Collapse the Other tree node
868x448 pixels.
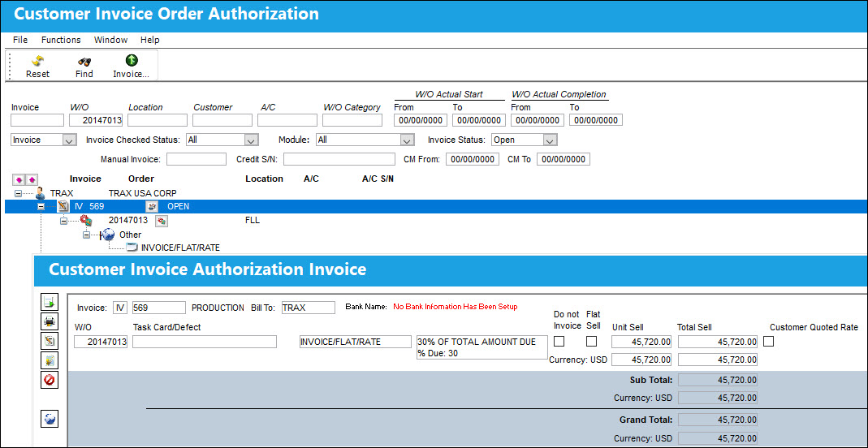[x=86, y=235]
